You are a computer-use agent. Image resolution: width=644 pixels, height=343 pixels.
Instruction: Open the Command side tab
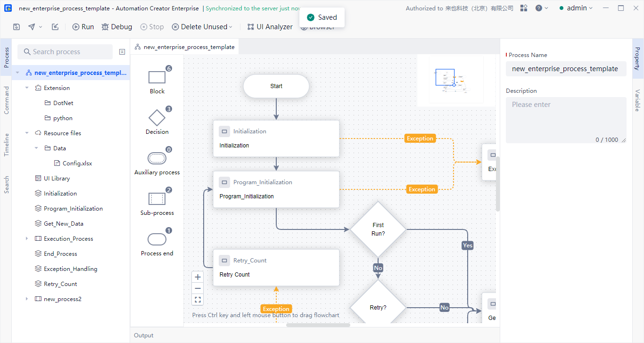pos(6,100)
